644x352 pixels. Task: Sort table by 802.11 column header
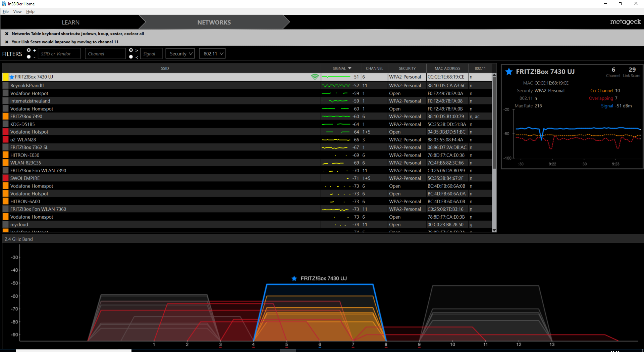click(x=480, y=68)
